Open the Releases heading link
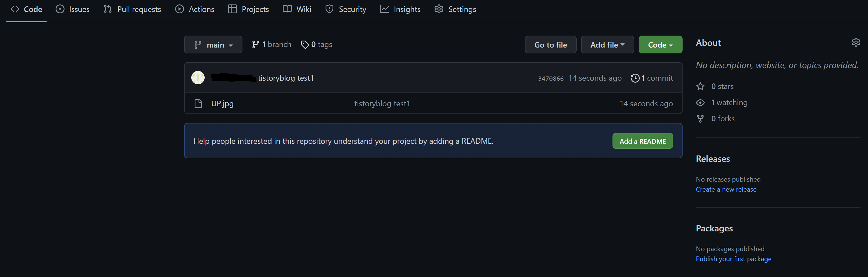 point(713,159)
